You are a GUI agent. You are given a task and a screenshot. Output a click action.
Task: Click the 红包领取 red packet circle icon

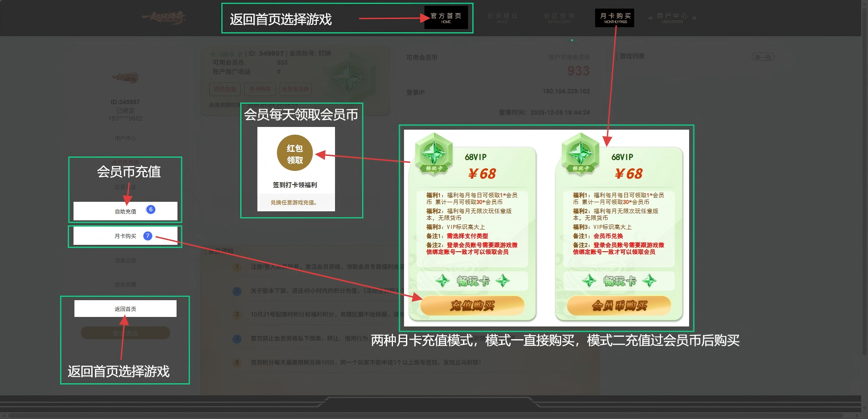click(x=296, y=152)
